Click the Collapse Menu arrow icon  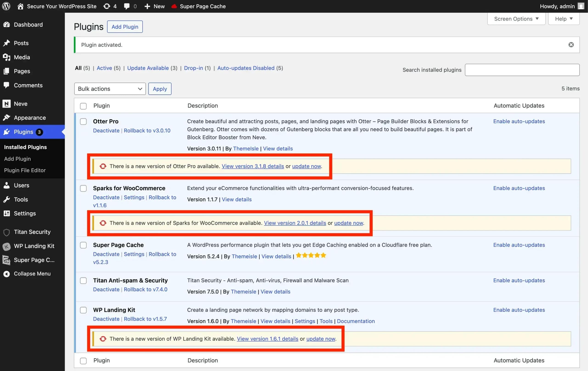click(x=7, y=274)
